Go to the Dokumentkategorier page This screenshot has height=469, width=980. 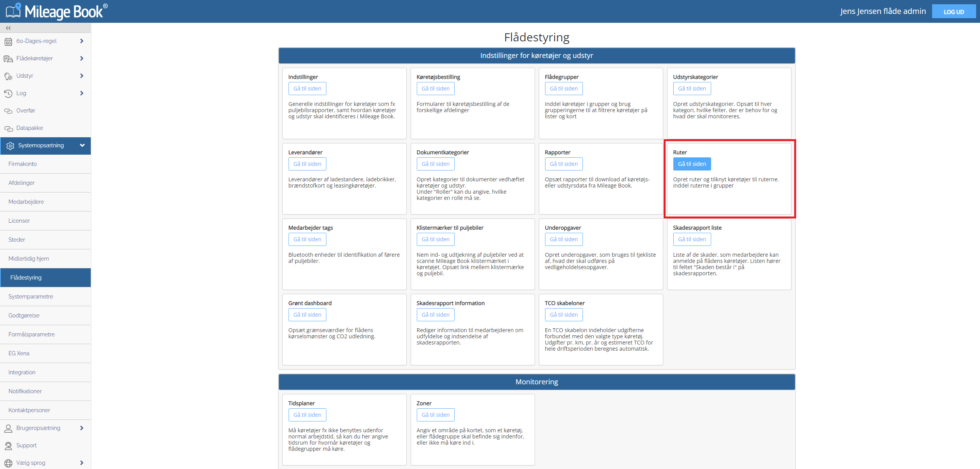pyautogui.click(x=435, y=164)
